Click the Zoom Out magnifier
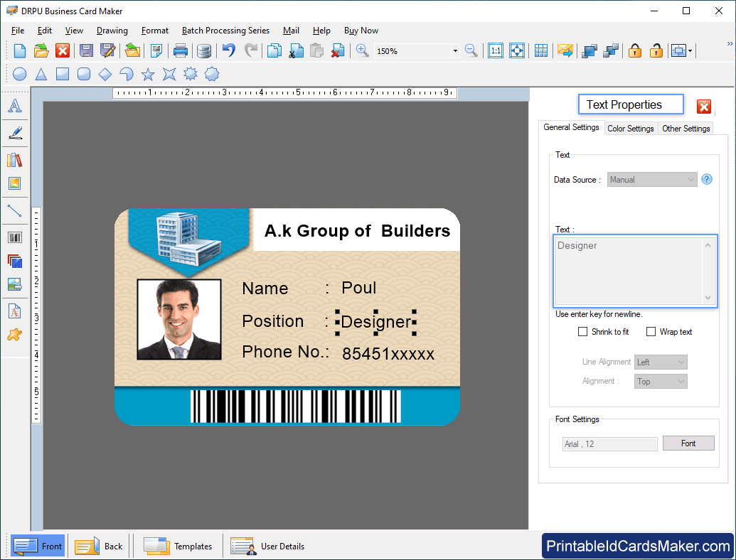This screenshot has height=560, width=736. (x=471, y=50)
